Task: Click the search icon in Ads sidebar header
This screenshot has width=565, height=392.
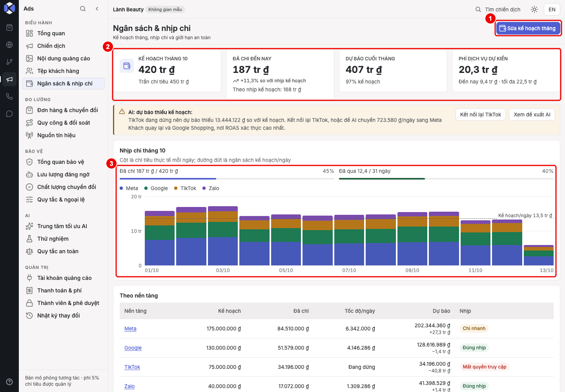Action: click(x=83, y=9)
